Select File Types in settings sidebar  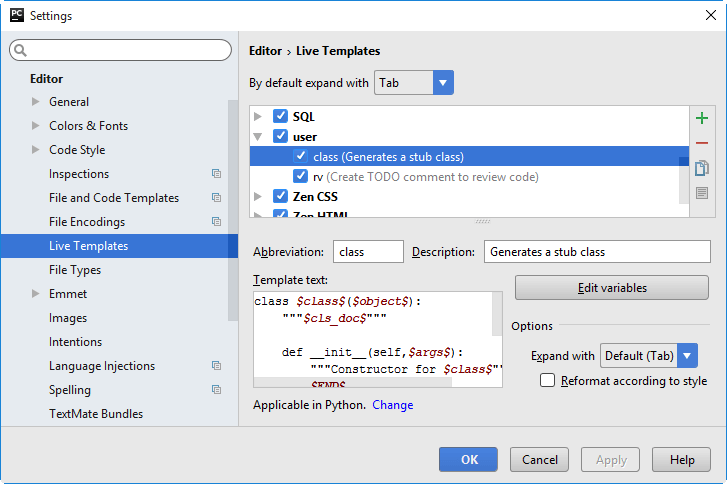(75, 270)
